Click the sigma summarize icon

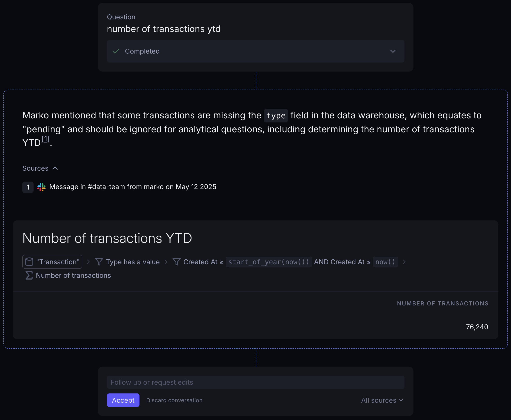pos(29,275)
